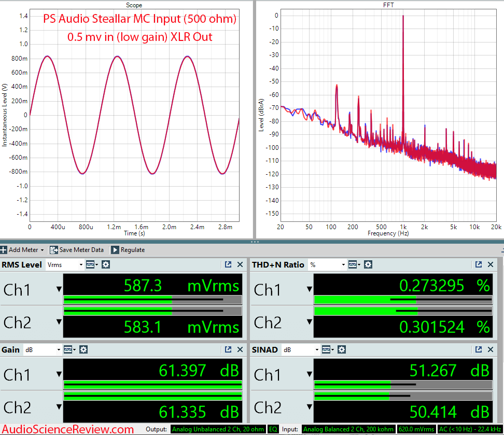Expand the SINAD Ch2 channel arrow
The width and height of the screenshot is (504, 435).
coord(309,406)
